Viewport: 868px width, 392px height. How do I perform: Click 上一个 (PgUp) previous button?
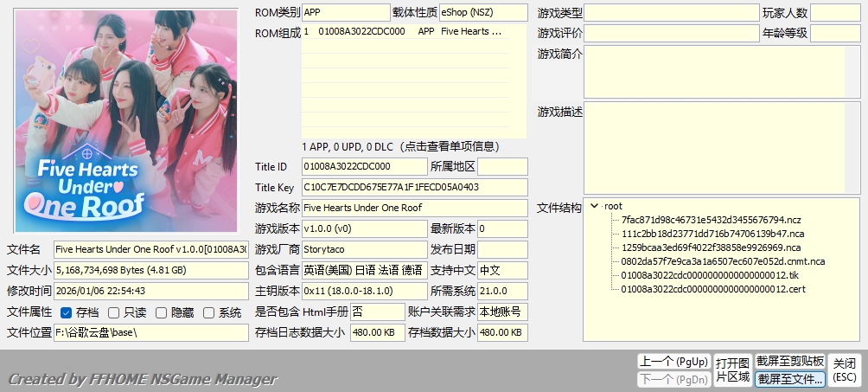click(x=673, y=362)
